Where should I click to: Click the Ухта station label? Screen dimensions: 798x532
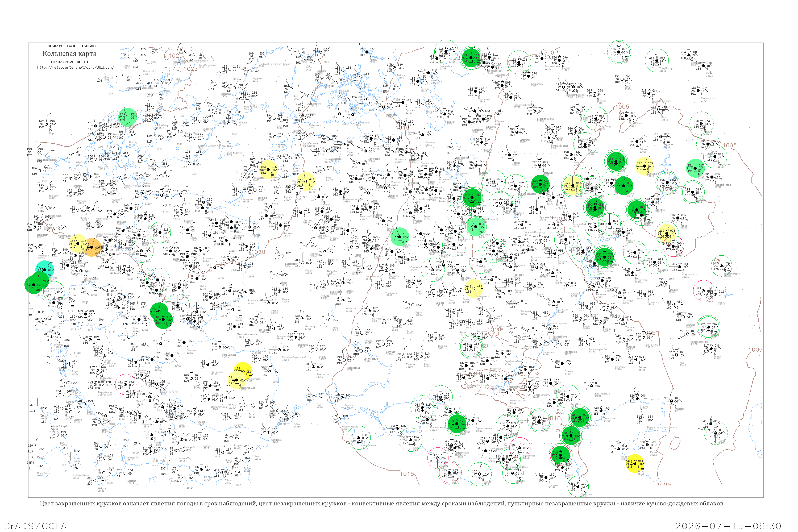pos(627,87)
